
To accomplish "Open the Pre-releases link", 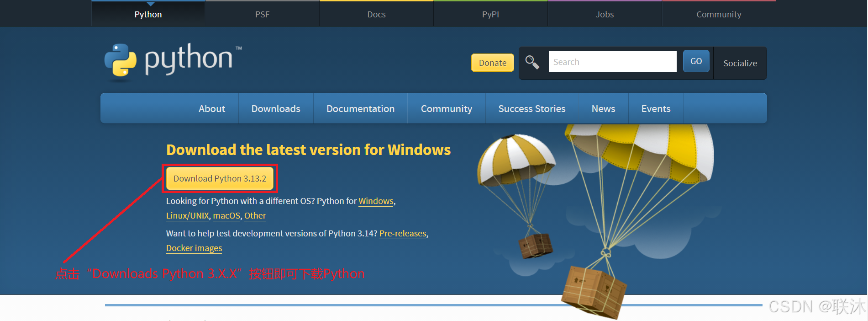I will point(403,234).
